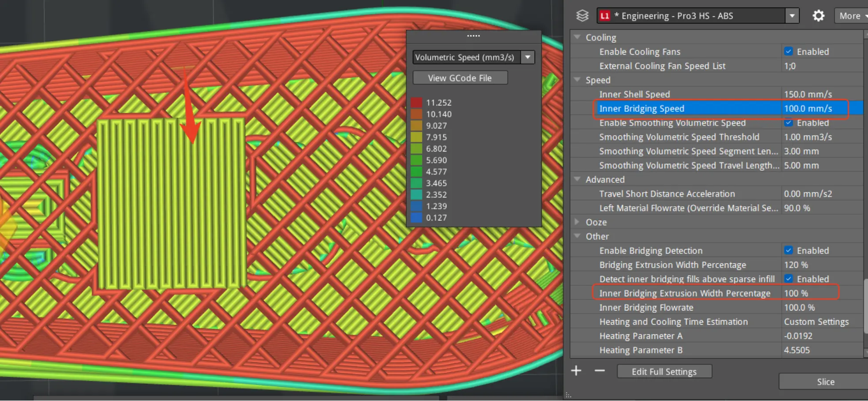The image size is (868, 401).
Task: Select Inner Shell Speed row
Action: pos(717,94)
